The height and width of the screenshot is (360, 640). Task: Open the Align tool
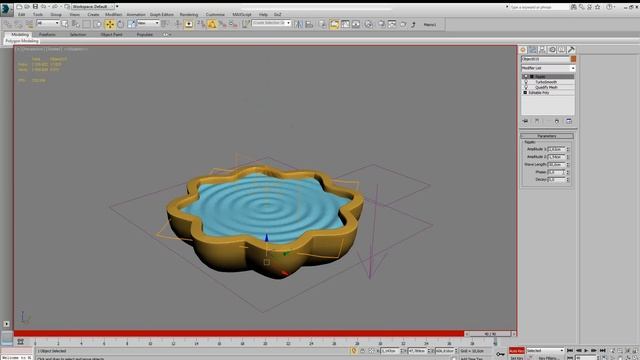[309, 24]
